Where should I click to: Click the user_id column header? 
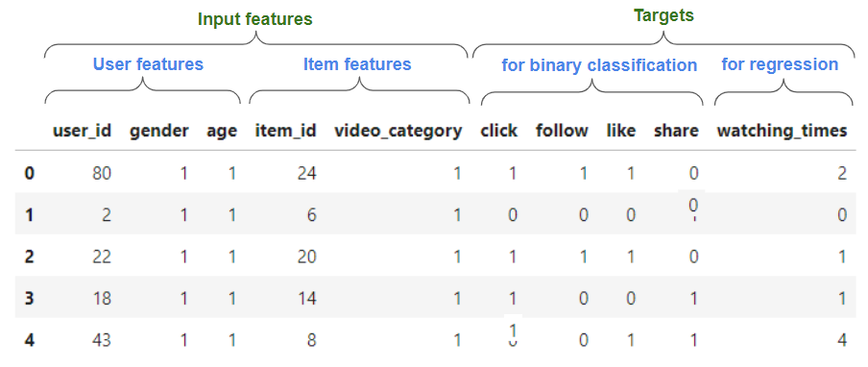[82, 132]
